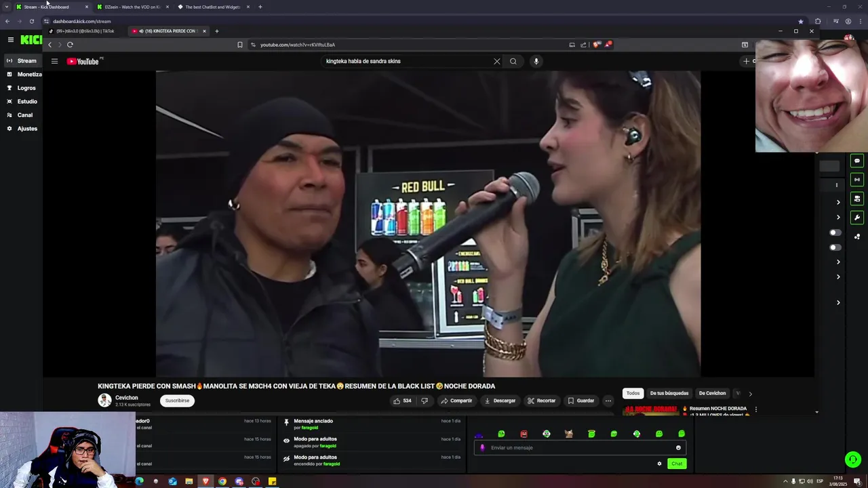Show hidden system tray icons
This screenshot has height=488, width=868.
[785, 481]
